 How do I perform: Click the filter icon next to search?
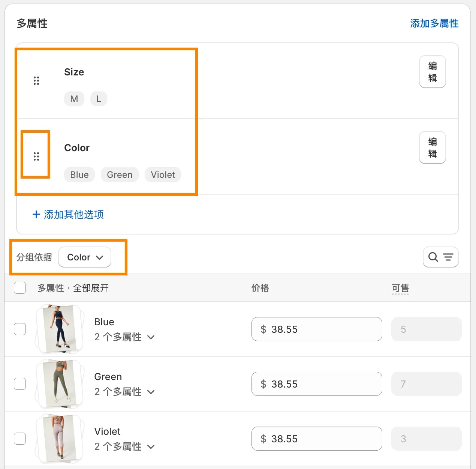tap(448, 257)
